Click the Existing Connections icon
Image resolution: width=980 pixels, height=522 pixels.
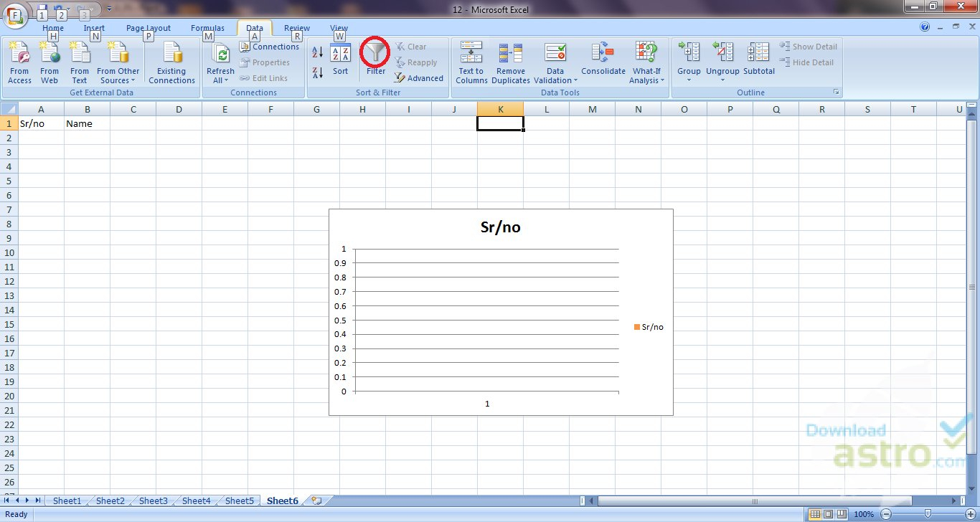[171, 53]
